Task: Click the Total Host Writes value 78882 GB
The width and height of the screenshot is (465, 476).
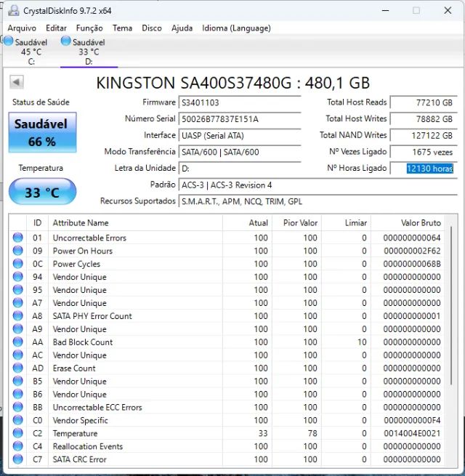Action: [424, 118]
